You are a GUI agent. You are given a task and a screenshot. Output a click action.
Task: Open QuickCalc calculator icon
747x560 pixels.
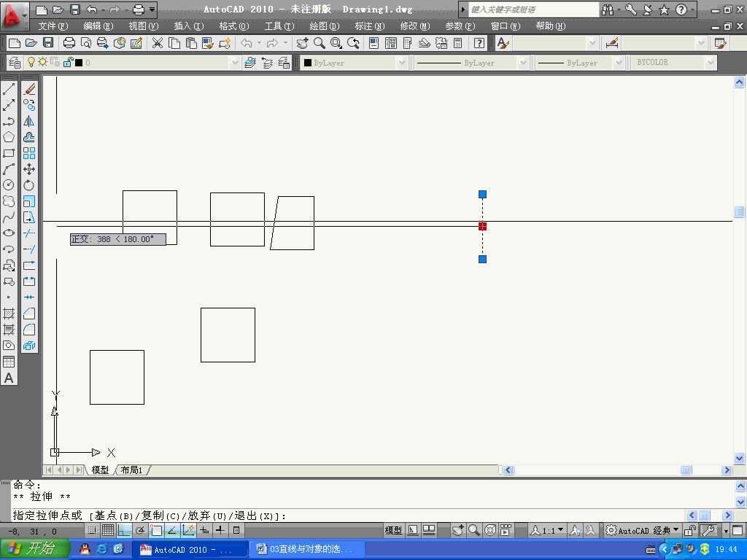click(x=458, y=43)
